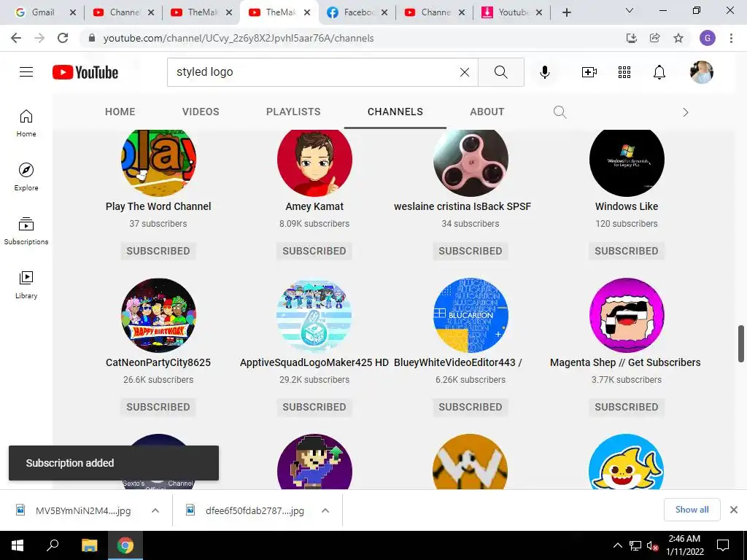Click Chrome icon in taskbar
Image resolution: width=747 pixels, height=560 pixels.
pyautogui.click(x=125, y=545)
